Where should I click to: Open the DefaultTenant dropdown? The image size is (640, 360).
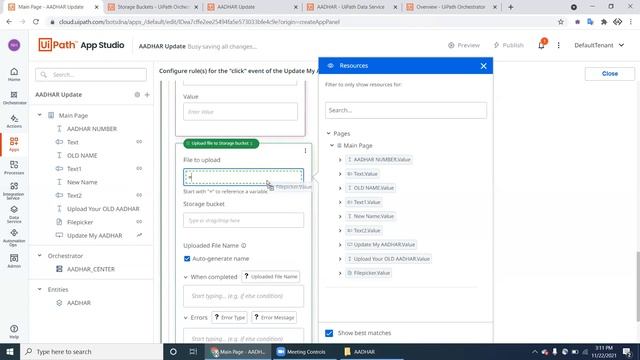click(x=599, y=45)
